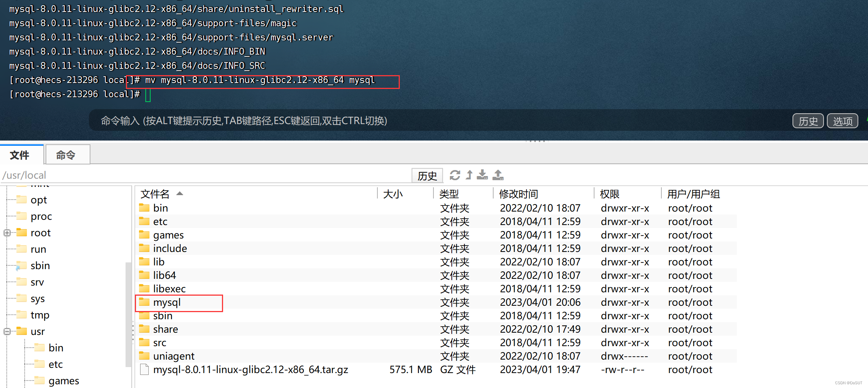Click 历史 button beside path field
Image resolution: width=868 pixels, height=388 pixels.
click(x=427, y=175)
